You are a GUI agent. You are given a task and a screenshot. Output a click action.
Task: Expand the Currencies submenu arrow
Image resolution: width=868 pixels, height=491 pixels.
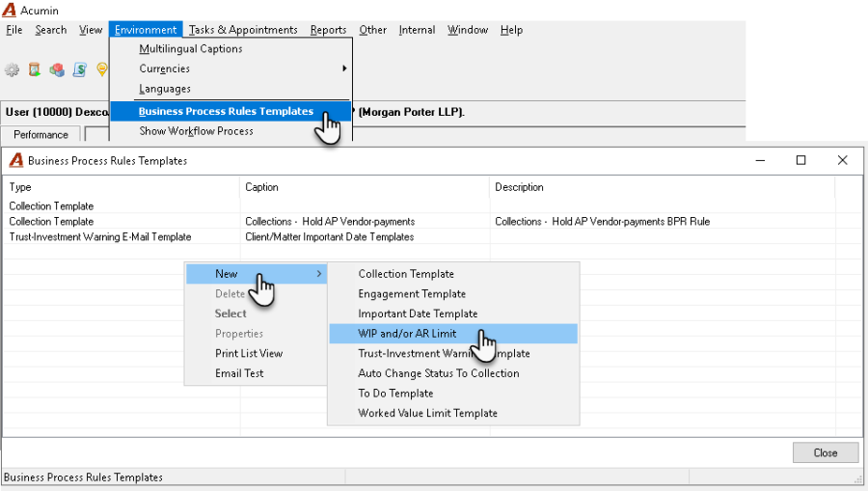(344, 68)
